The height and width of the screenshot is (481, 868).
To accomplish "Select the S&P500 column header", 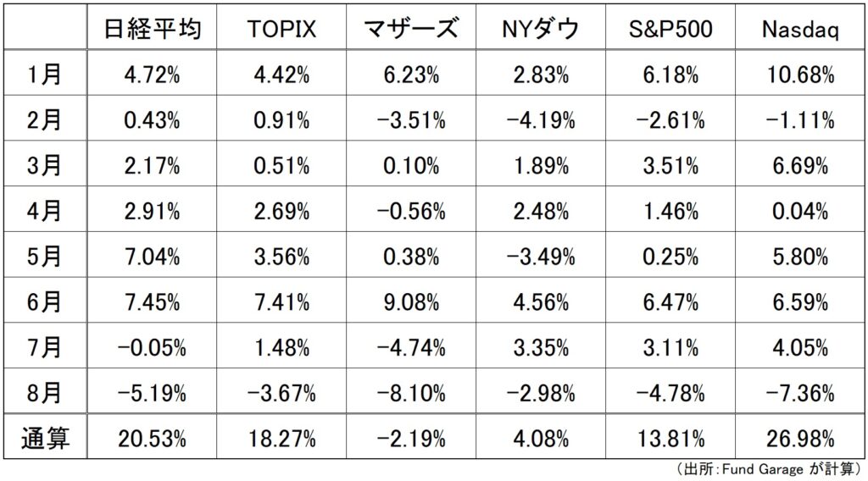I will [670, 30].
